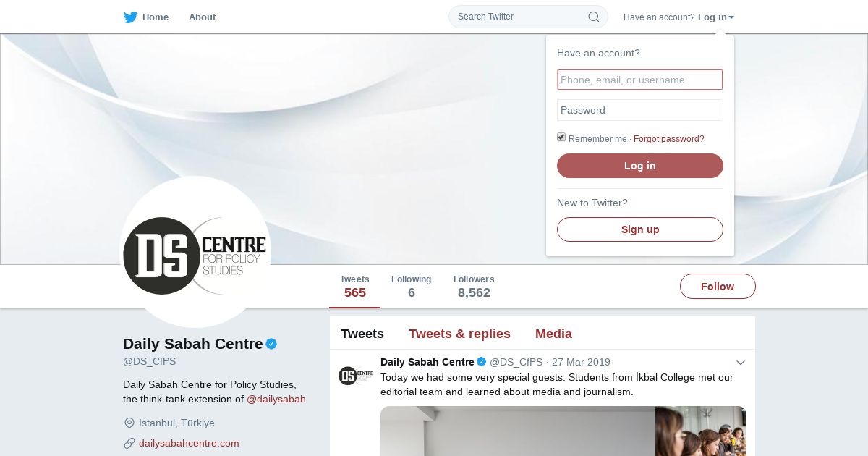Open the DS Centre profile picture
The width and height of the screenshot is (868, 456).
click(195, 252)
